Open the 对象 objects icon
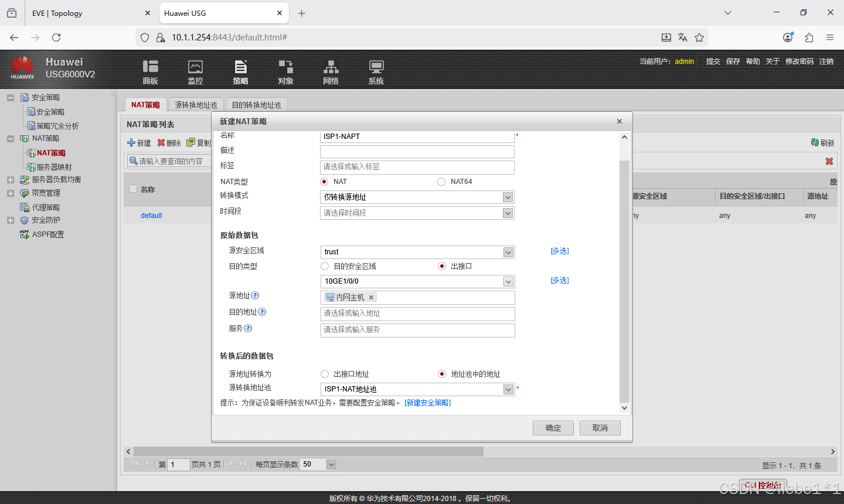 [285, 67]
